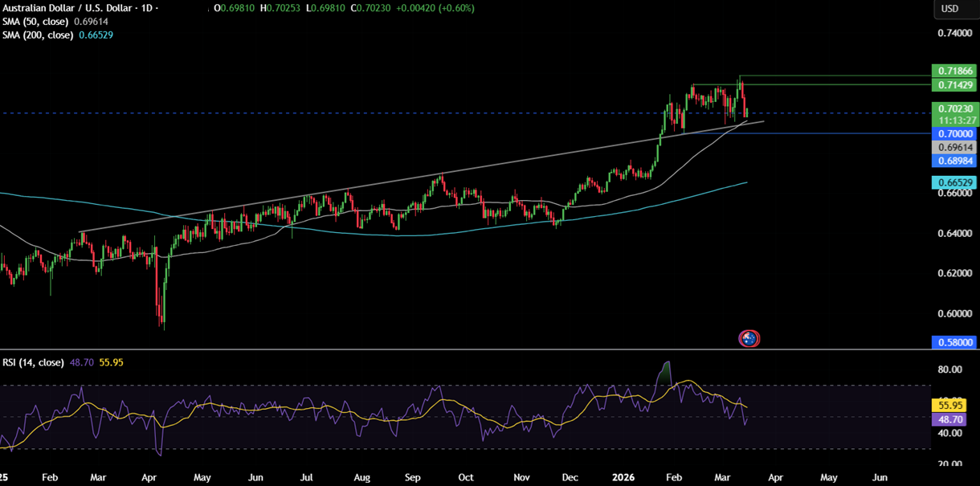Select the blue 0.70000 price level label
The image size is (980, 486).
[954, 133]
